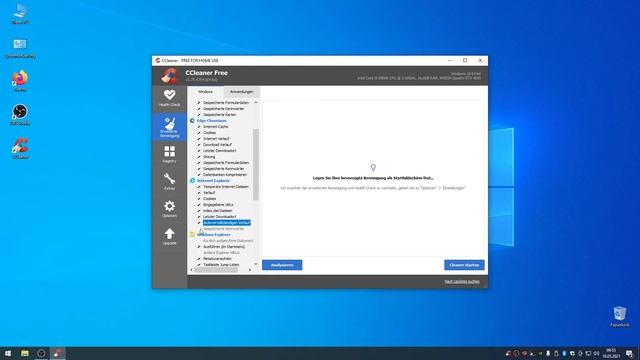The width and height of the screenshot is (640, 360).
Task: Uncheck Download Verlauf under Edge Chromium
Action: click(199, 144)
